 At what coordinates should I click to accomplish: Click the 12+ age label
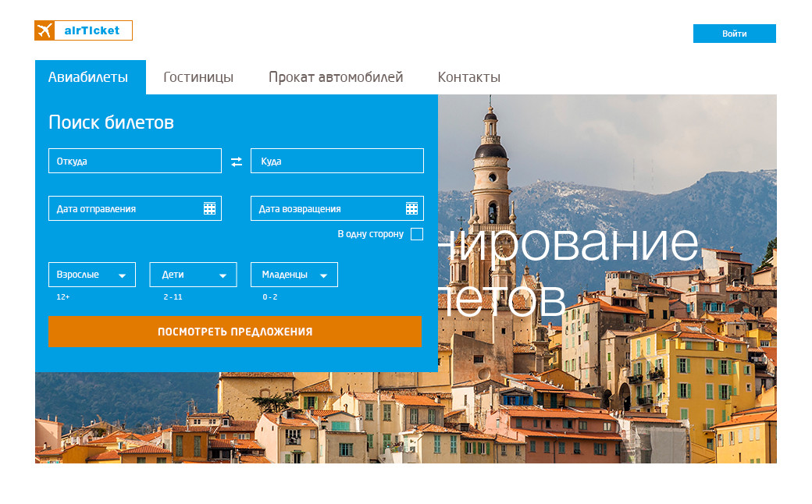[63, 297]
